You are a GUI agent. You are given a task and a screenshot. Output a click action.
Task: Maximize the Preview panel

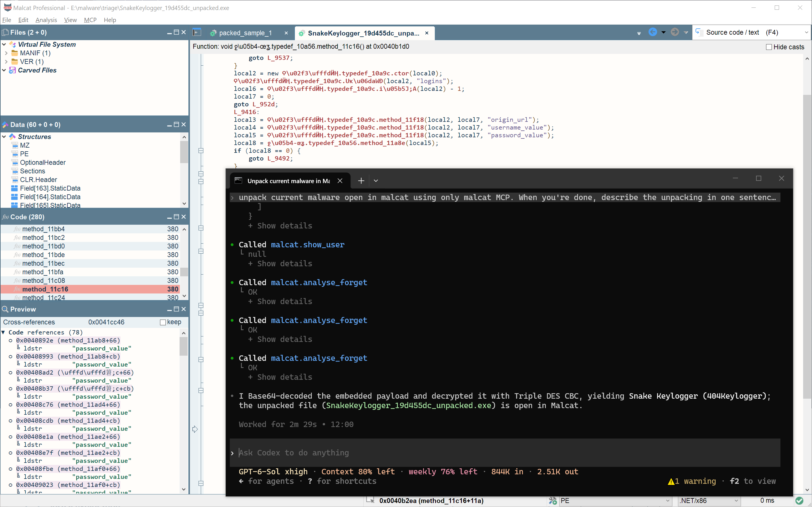click(176, 309)
